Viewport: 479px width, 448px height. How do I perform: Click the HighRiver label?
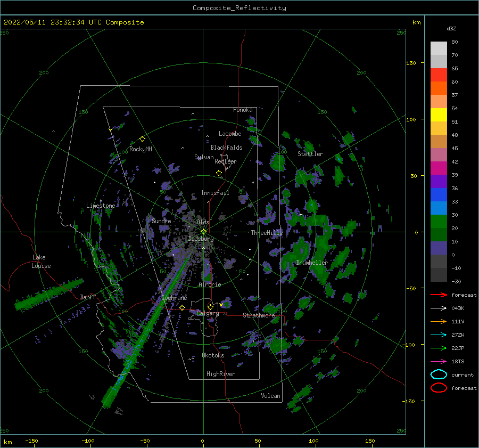[x=220, y=374]
